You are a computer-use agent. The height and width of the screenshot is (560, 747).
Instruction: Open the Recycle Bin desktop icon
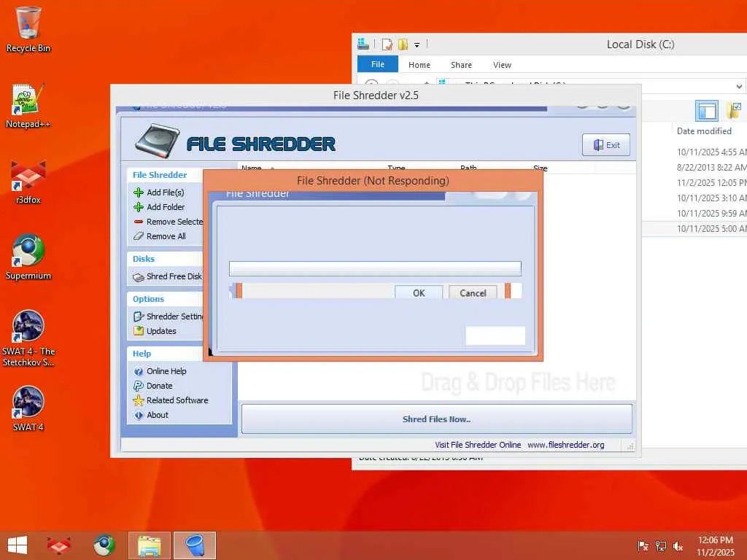coord(28,29)
